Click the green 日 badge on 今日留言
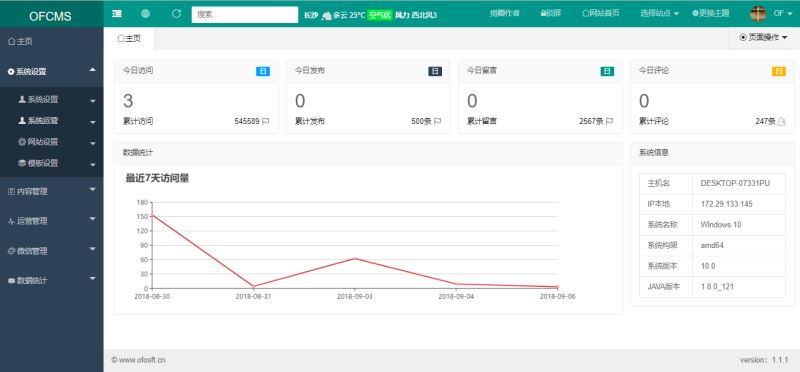The height and width of the screenshot is (372, 800). coord(607,71)
